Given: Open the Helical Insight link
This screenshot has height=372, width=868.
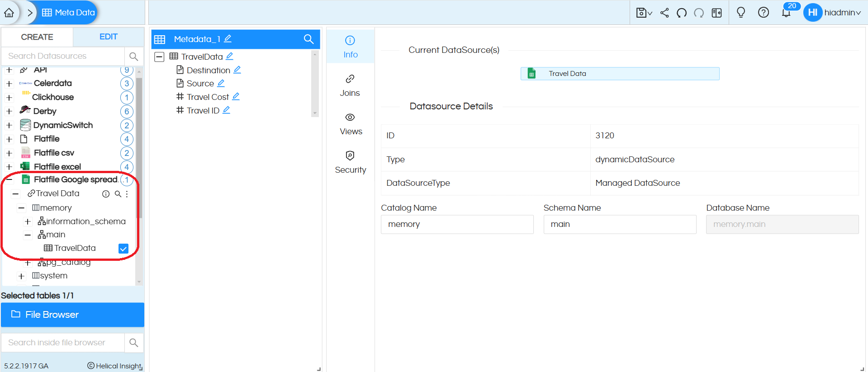Looking at the screenshot, I should pyautogui.click(x=115, y=366).
